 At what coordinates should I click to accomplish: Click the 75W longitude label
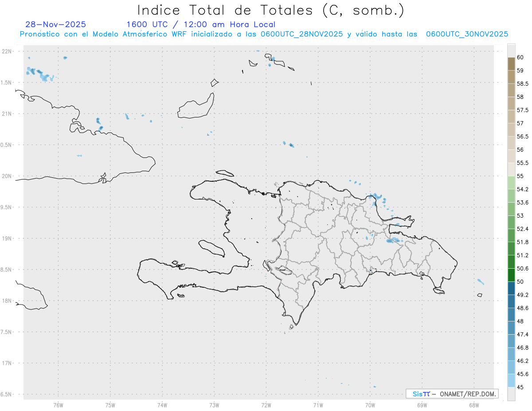(x=110, y=405)
